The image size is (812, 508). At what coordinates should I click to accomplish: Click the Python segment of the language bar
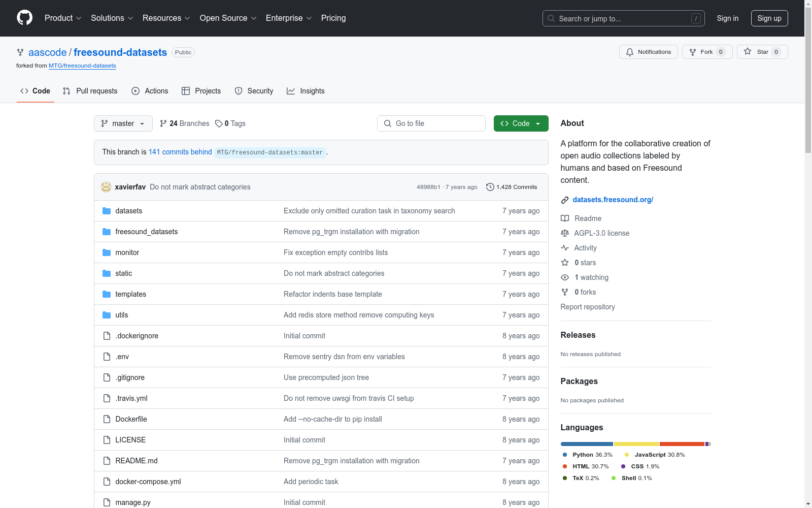(587, 444)
